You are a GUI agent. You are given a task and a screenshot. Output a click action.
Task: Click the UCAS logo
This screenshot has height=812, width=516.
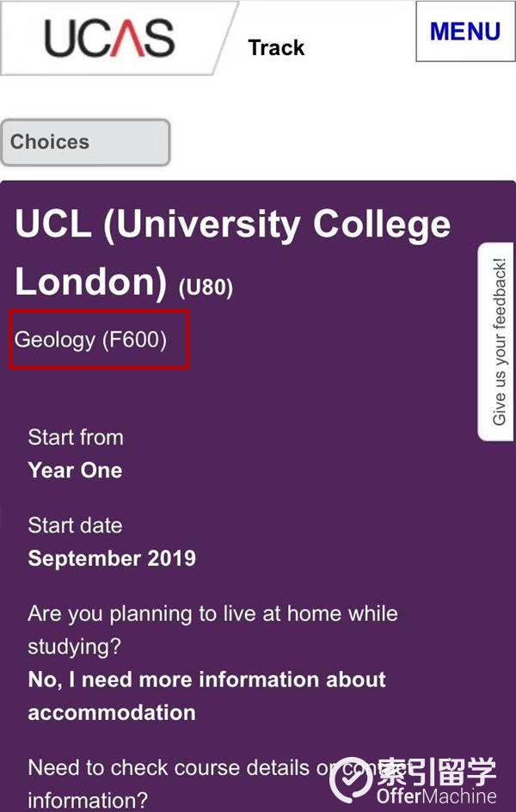(109, 38)
